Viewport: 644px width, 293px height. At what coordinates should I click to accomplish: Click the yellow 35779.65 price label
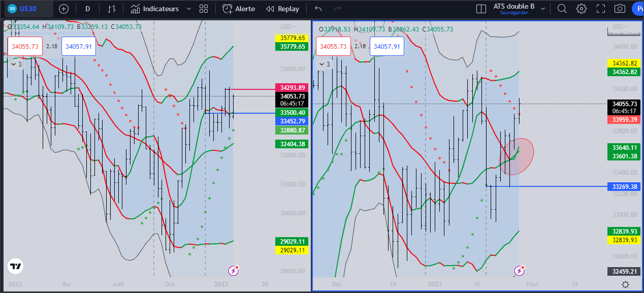click(x=291, y=38)
